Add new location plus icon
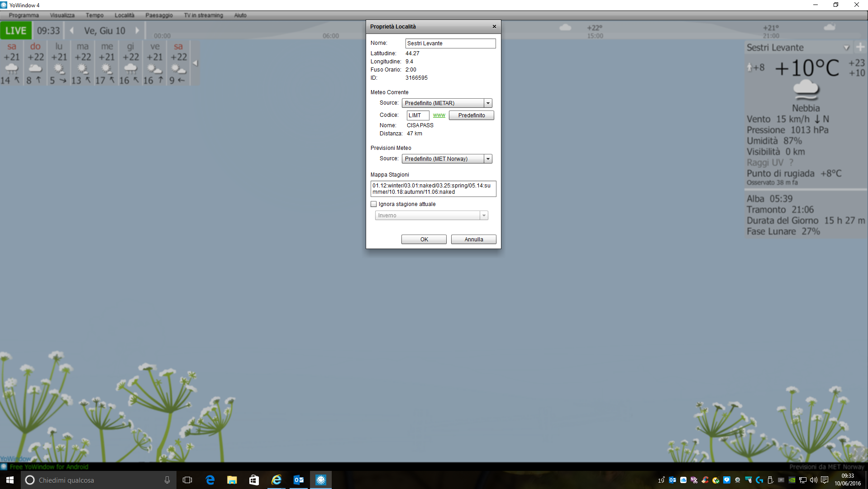This screenshot has height=489, width=868. click(860, 47)
